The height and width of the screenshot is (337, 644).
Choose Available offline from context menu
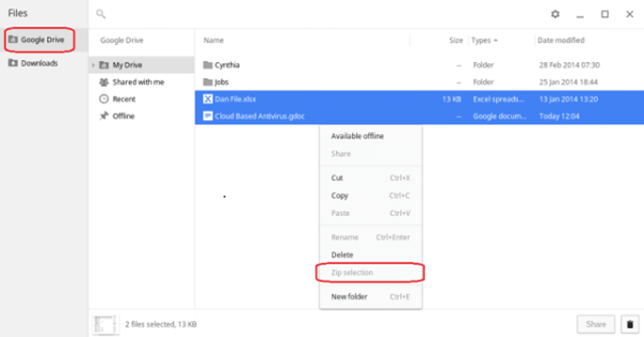point(371,136)
